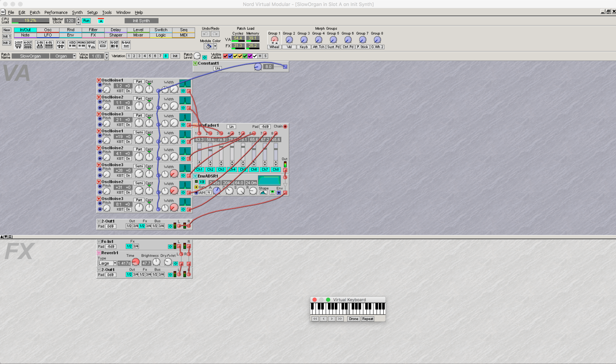The image size is (616, 364).
Task: Click the variation Init button
Action: click(175, 56)
